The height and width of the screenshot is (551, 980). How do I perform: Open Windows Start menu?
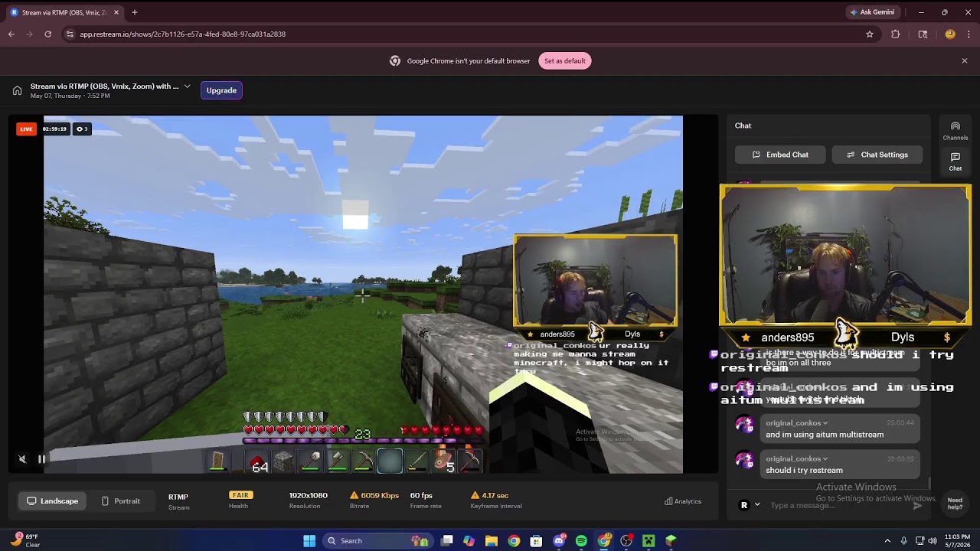[309, 541]
